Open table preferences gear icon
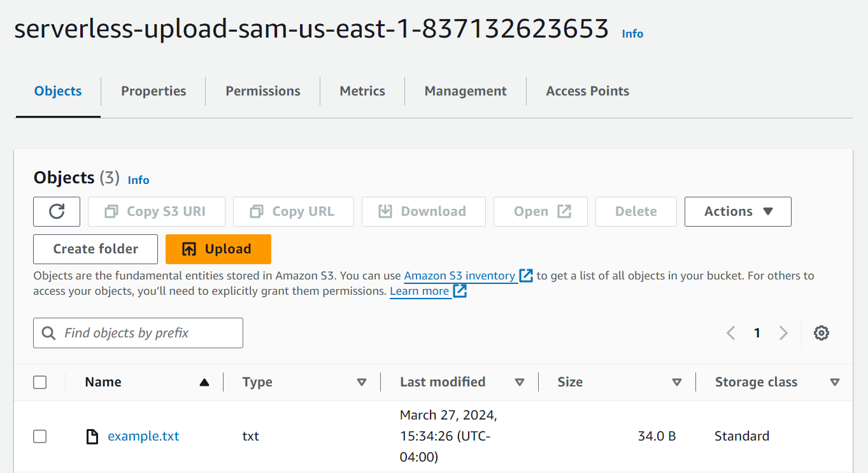 click(x=822, y=333)
